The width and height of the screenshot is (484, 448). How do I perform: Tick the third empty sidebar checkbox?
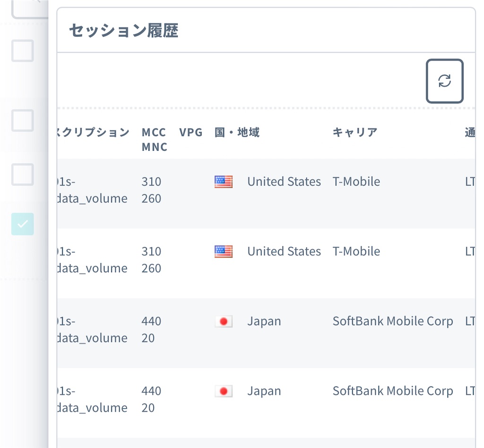click(23, 175)
